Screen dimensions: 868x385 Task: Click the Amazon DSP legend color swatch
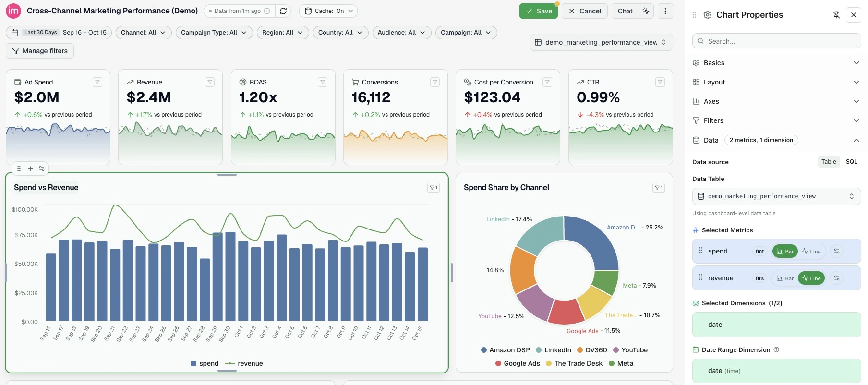(484, 350)
